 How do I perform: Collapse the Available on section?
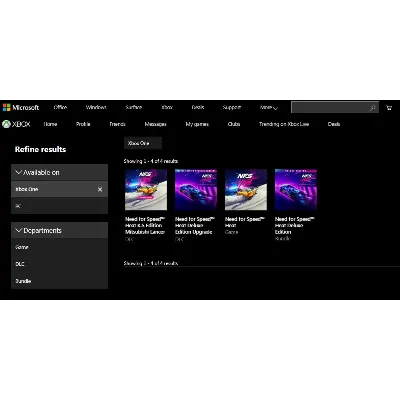click(x=59, y=172)
